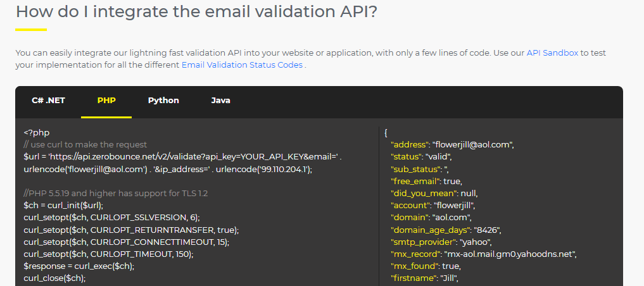
Task: Click the curl_exec response line
Action: (79, 266)
